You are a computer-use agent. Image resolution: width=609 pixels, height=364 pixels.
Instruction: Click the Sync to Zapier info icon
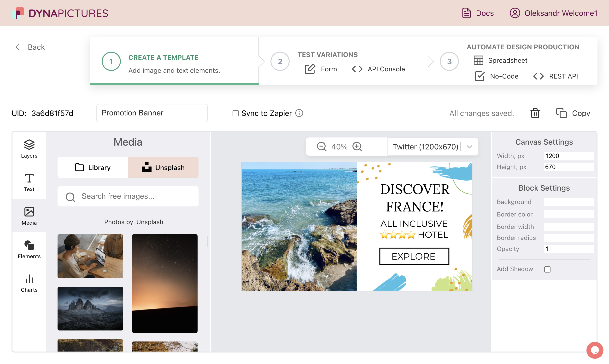[299, 113]
